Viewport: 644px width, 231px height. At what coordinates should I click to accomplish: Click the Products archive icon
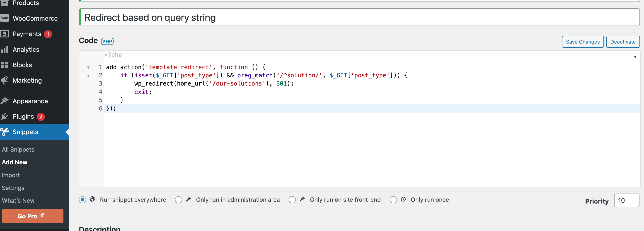pyautogui.click(x=5, y=3)
